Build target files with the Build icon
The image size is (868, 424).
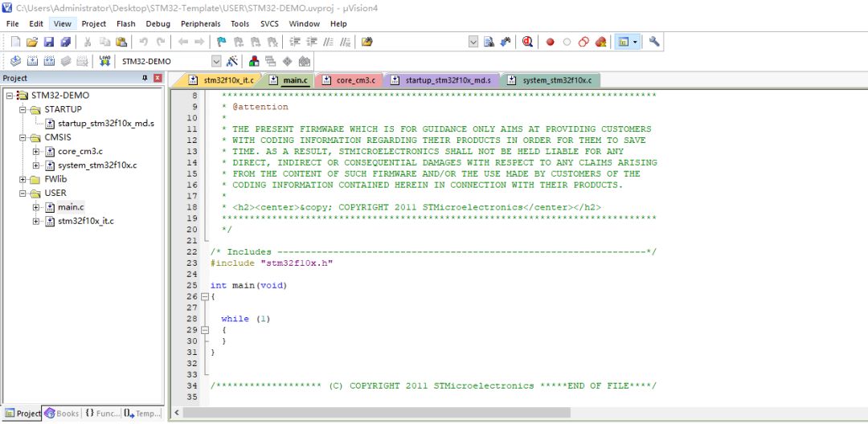coord(32,61)
